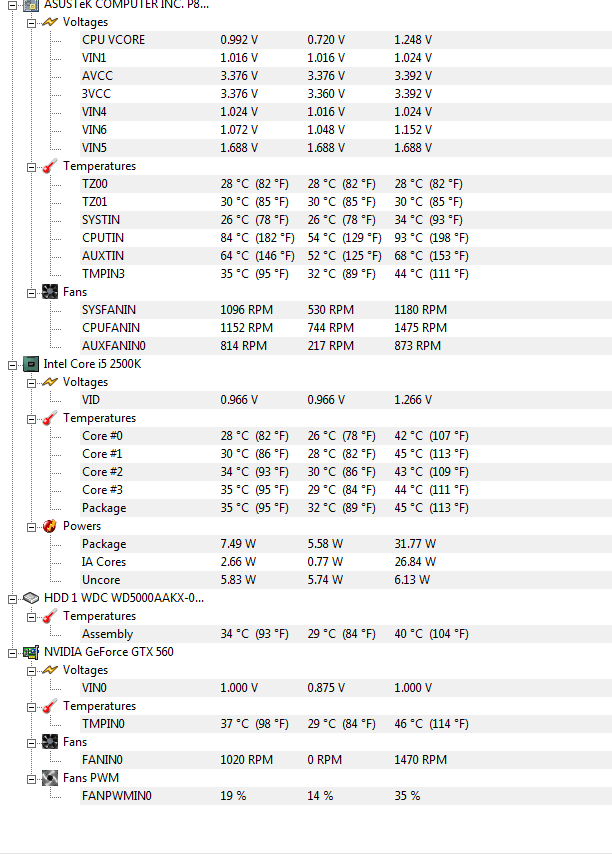Viewport: 612px width, 855px height.
Task: Collapse the Intel Core i5 2500K node
Action: [13, 365]
